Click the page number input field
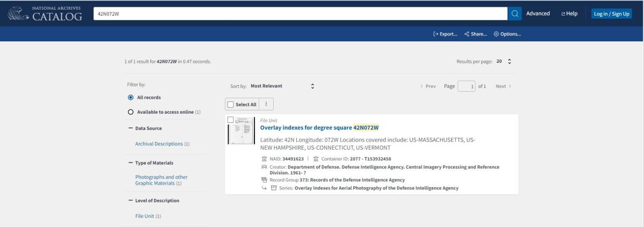This screenshot has height=227, width=644. 467,86
